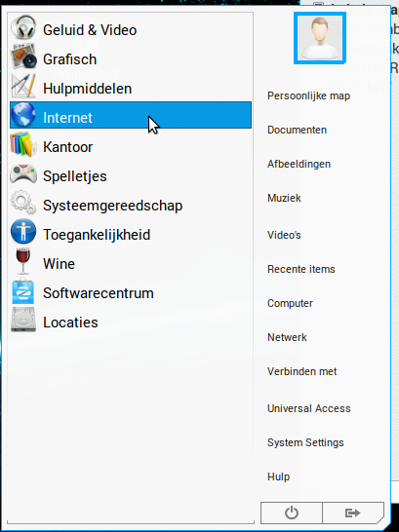The height and width of the screenshot is (532, 399).
Task: Click the Locaties hard drive icon
Action: 23,320
